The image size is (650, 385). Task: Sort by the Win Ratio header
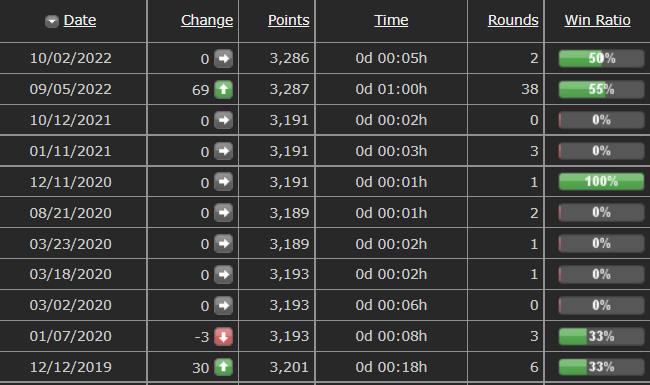[x=597, y=20]
